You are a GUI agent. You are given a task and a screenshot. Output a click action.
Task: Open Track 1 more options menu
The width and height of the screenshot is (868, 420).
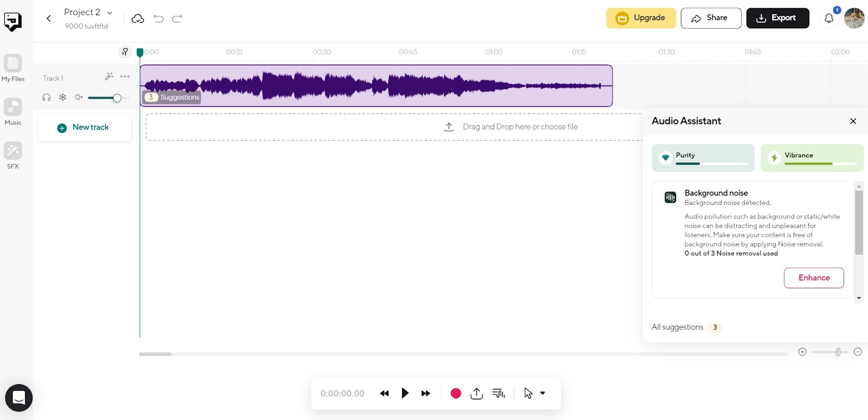(125, 76)
